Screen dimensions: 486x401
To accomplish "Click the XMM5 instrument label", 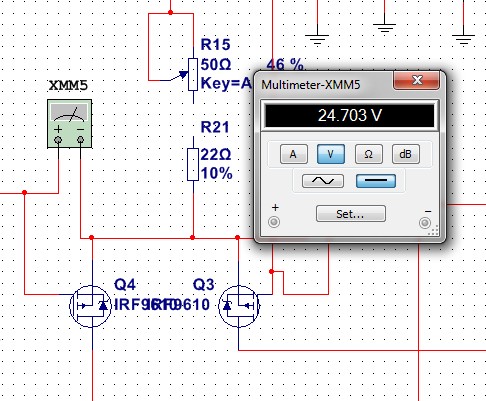I will [x=68, y=86].
